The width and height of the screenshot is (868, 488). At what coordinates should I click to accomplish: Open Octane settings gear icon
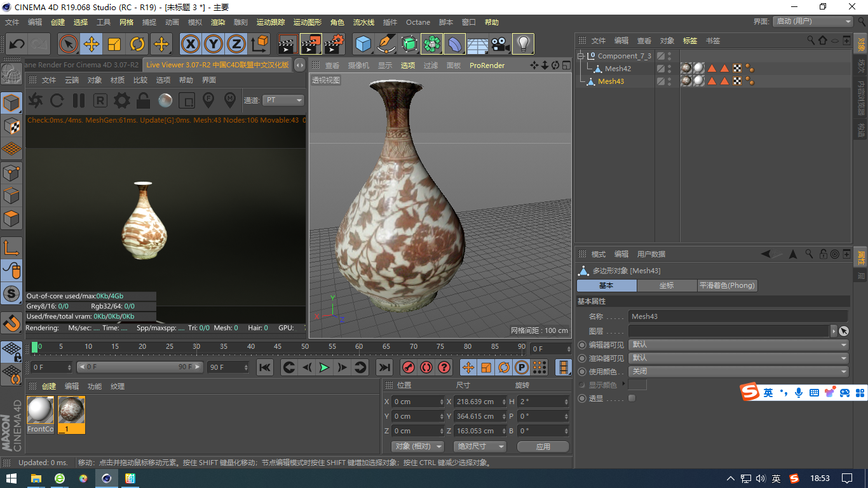pyautogui.click(x=121, y=100)
